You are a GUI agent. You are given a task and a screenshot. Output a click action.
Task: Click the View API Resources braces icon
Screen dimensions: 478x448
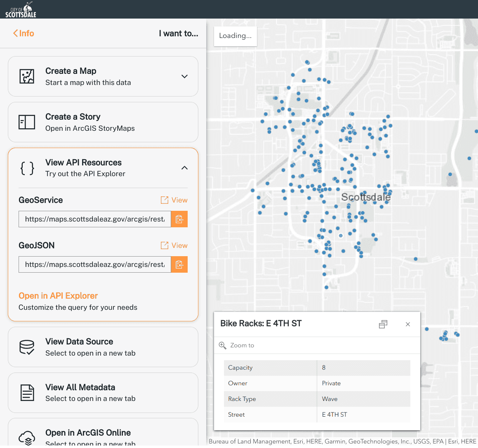point(27,167)
